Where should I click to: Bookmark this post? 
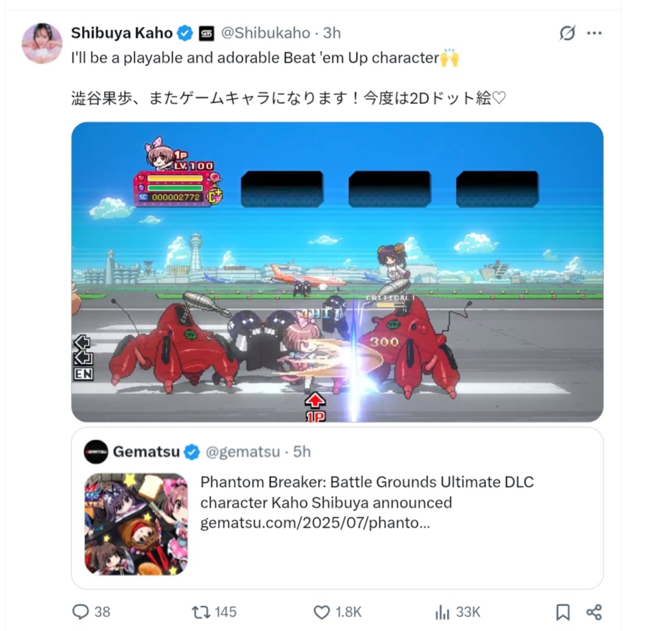[563, 612]
